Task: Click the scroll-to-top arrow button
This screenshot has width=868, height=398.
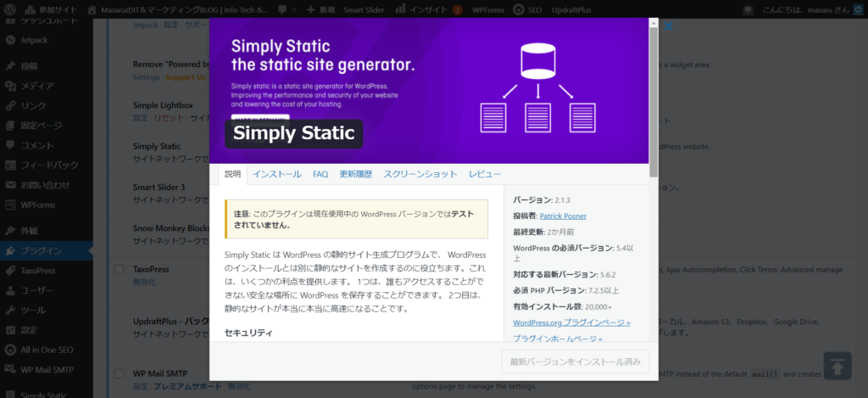Action: coord(837,365)
